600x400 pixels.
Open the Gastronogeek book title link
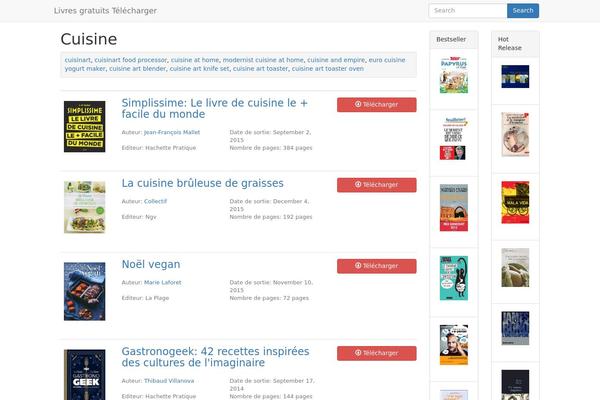click(x=215, y=357)
